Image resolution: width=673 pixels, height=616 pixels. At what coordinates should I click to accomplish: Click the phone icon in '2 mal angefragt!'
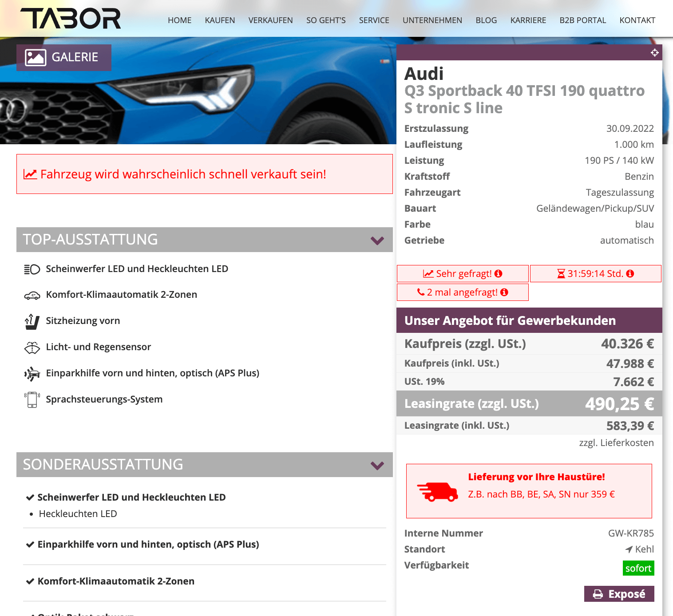pos(421,292)
